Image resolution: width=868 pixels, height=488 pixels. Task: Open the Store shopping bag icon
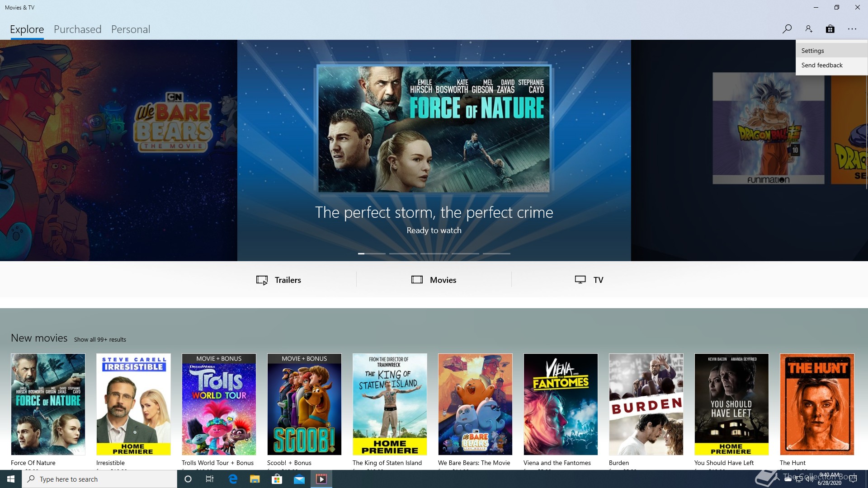(830, 29)
